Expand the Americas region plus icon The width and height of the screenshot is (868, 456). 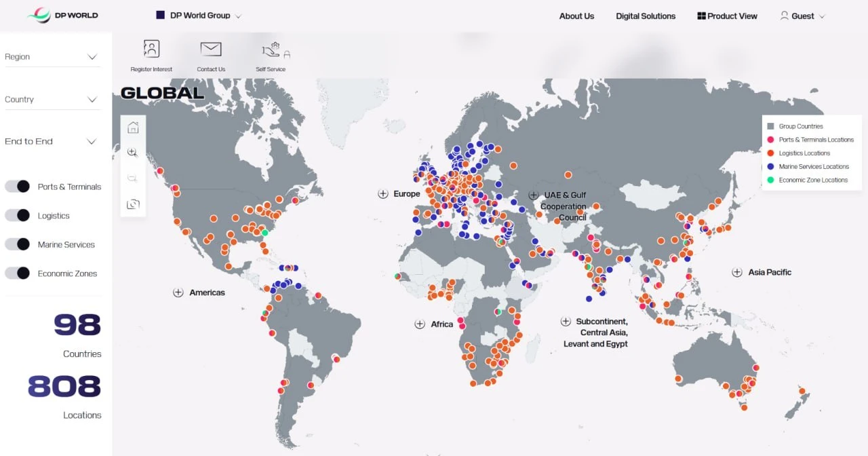178,292
